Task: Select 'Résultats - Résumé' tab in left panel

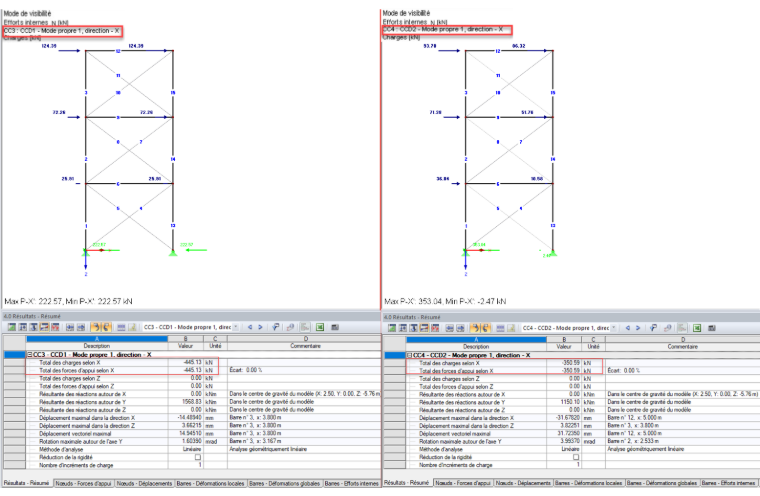Action: click(x=26, y=483)
